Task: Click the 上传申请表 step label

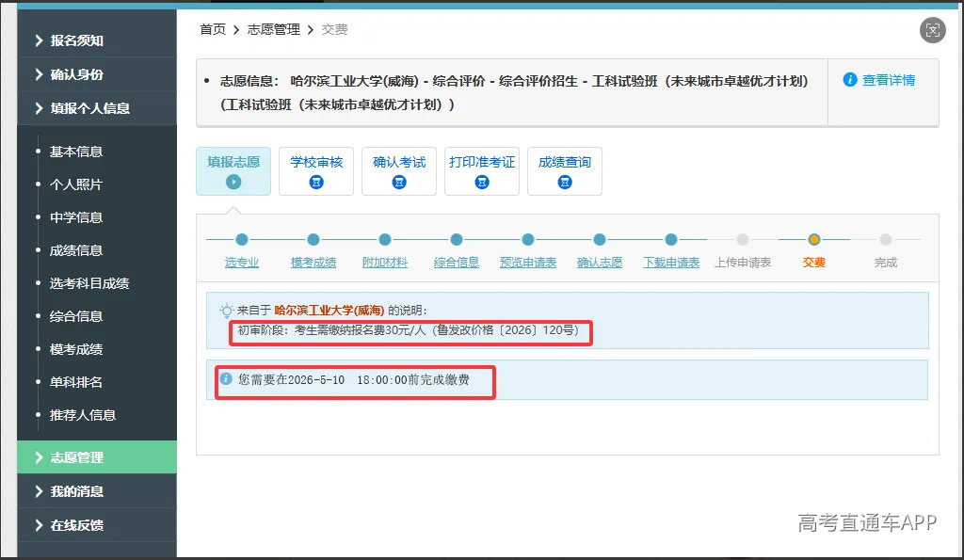Action: pyautogui.click(x=743, y=263)
